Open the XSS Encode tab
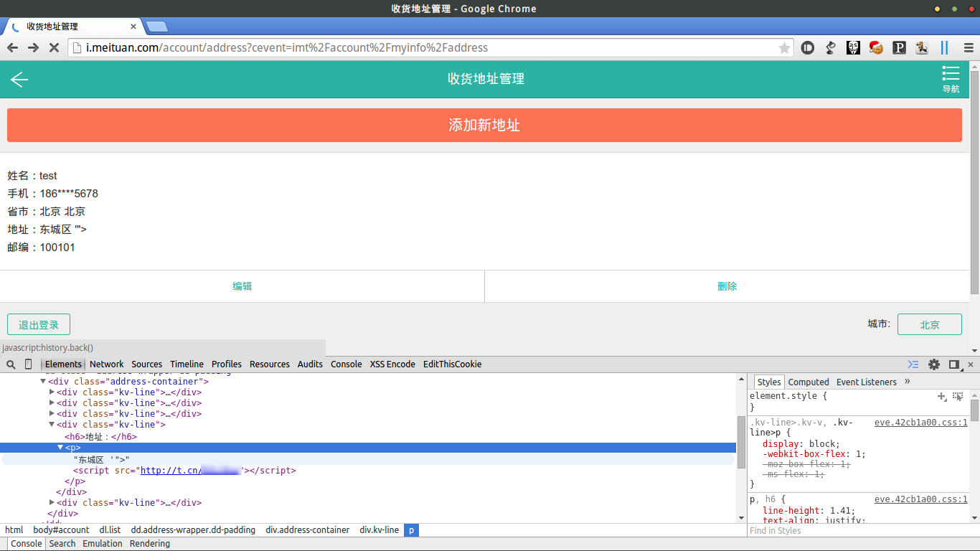Viewport: 980px width, 551px height. (x=392, y=364)
